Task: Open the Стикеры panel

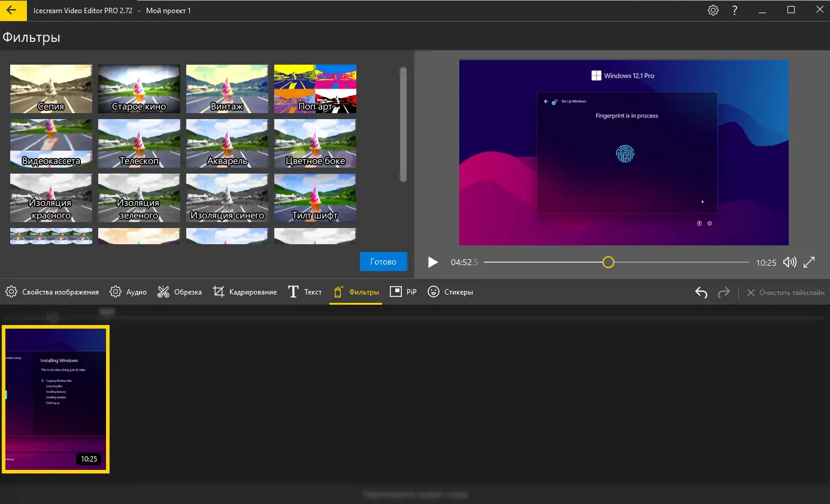Action: tap(450, 292)
